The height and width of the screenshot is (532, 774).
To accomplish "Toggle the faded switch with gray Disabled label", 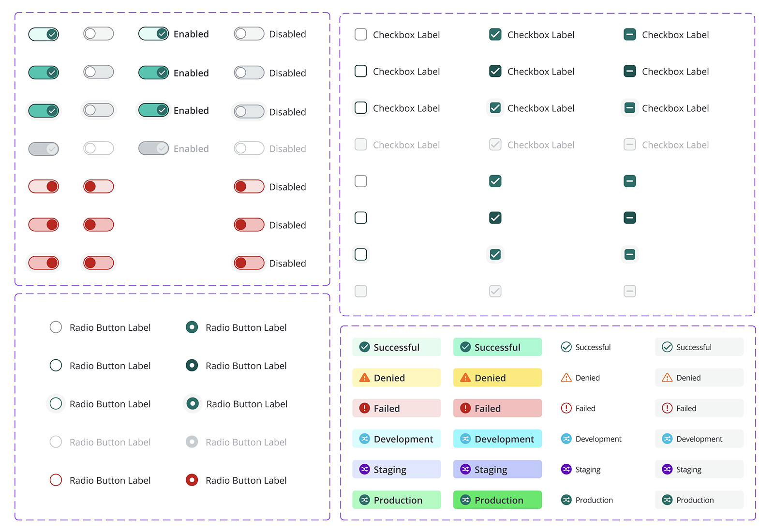I will [249, 148].
